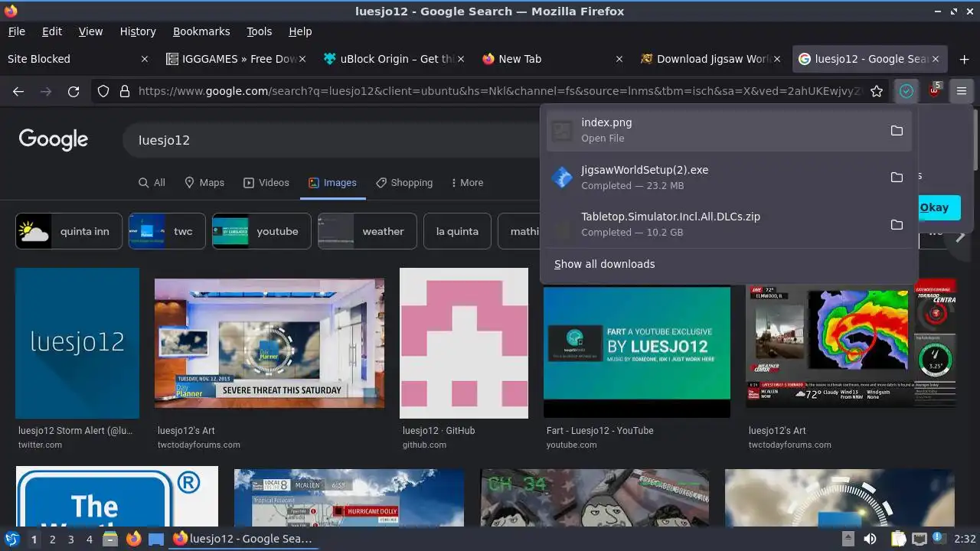Open Firefox hamburger application menu

962,91
